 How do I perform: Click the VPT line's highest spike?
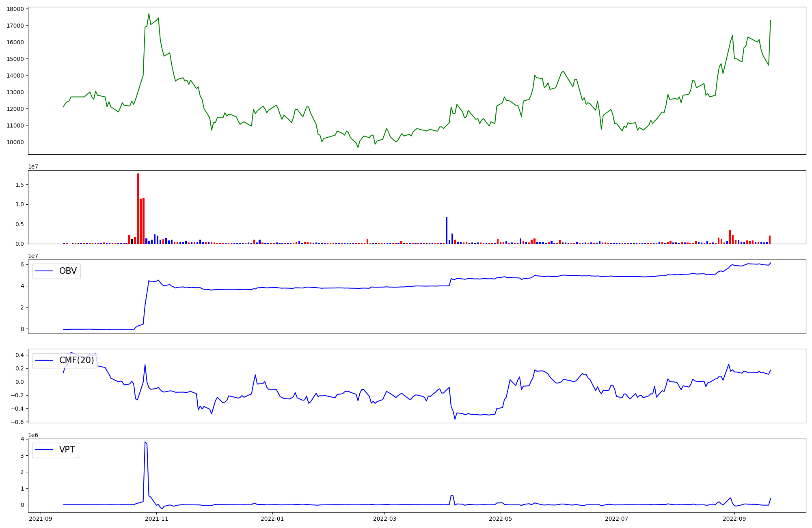click(x=145, y=442)
